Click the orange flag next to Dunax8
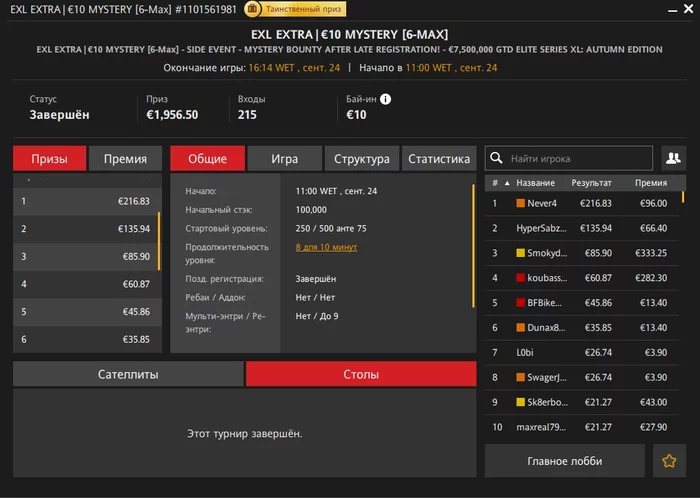700x498 pixels. coord(521,328)
